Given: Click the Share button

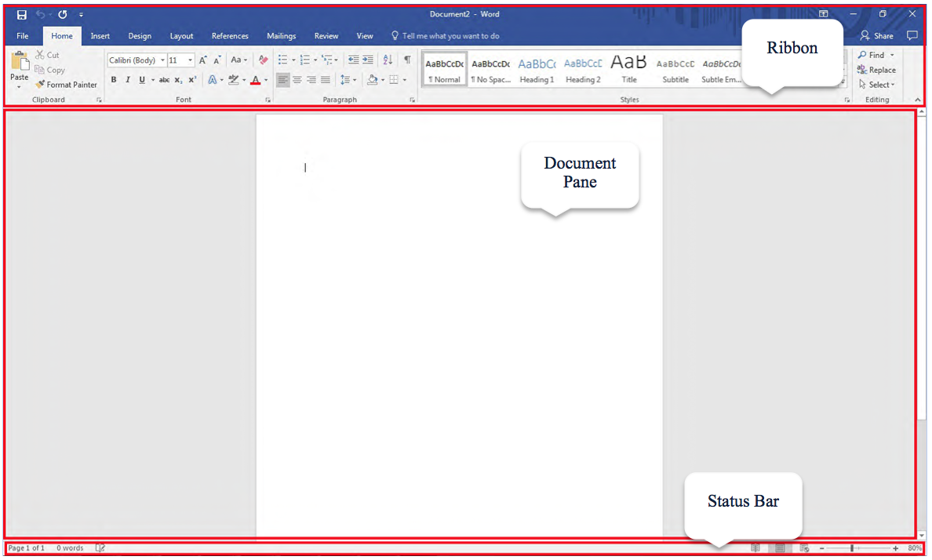Looking at the screenshot, I should [x=877, y=36].
